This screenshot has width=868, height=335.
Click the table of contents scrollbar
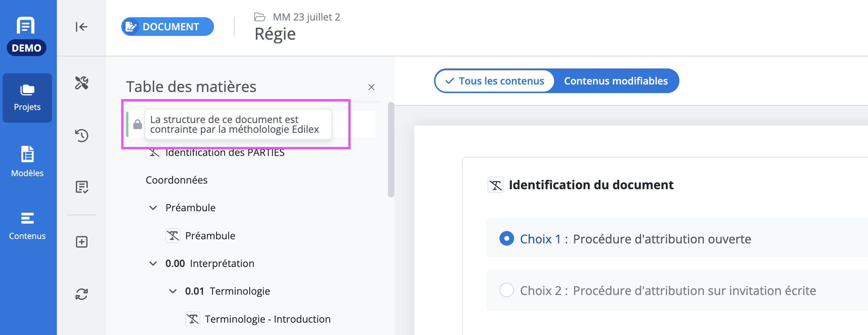click(391, 150)
